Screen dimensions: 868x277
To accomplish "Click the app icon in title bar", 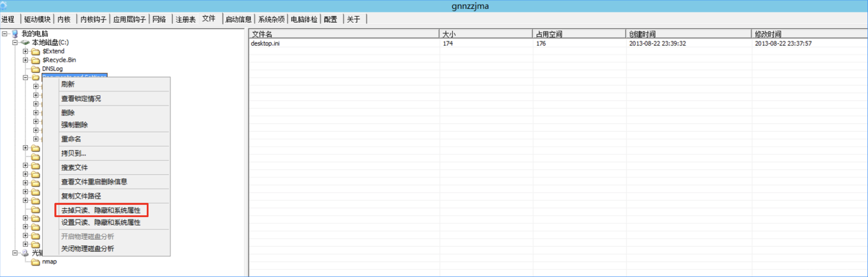I will 4,5.
